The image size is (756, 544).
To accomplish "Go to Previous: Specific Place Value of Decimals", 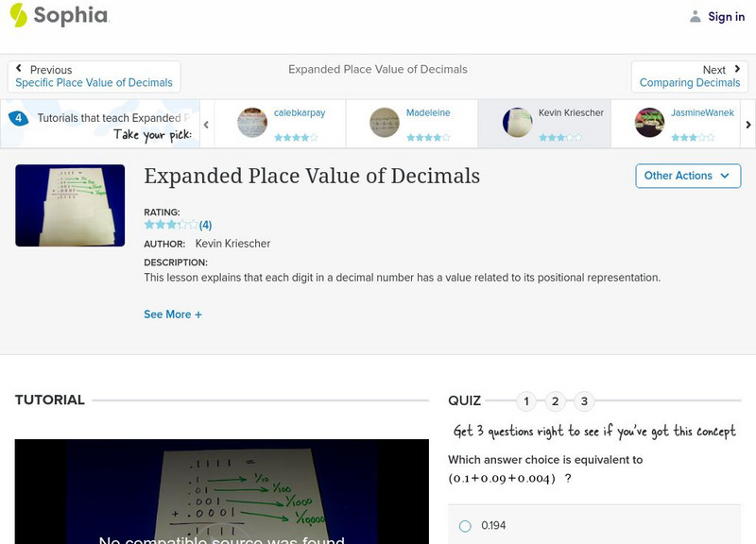I will [94, 76].
